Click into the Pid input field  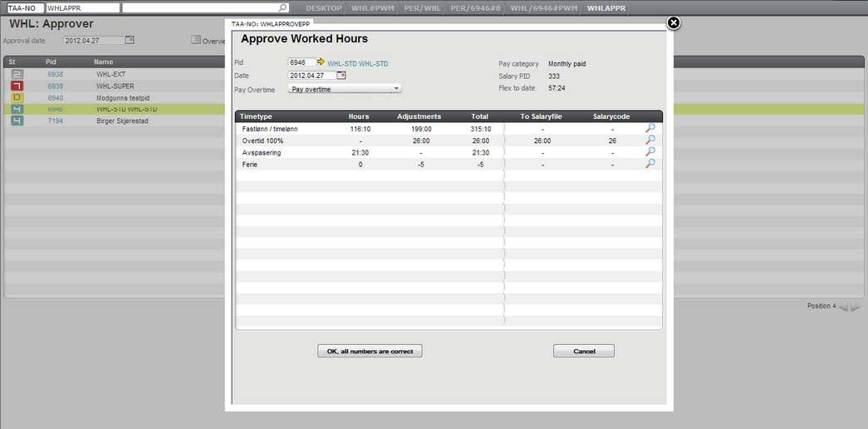pos(301,62)
